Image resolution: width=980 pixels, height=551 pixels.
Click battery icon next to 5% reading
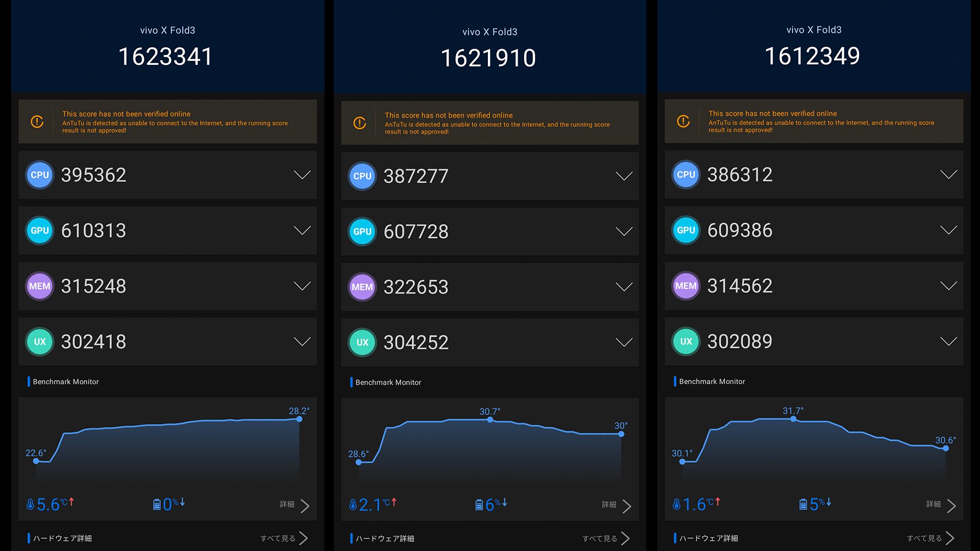(x=803, y=505)
